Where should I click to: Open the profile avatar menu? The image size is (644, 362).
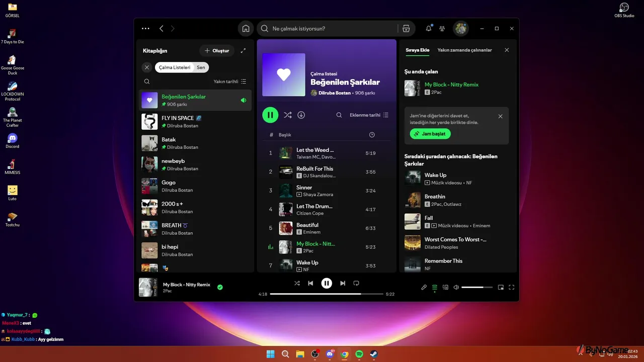click(x=461, y=29)
